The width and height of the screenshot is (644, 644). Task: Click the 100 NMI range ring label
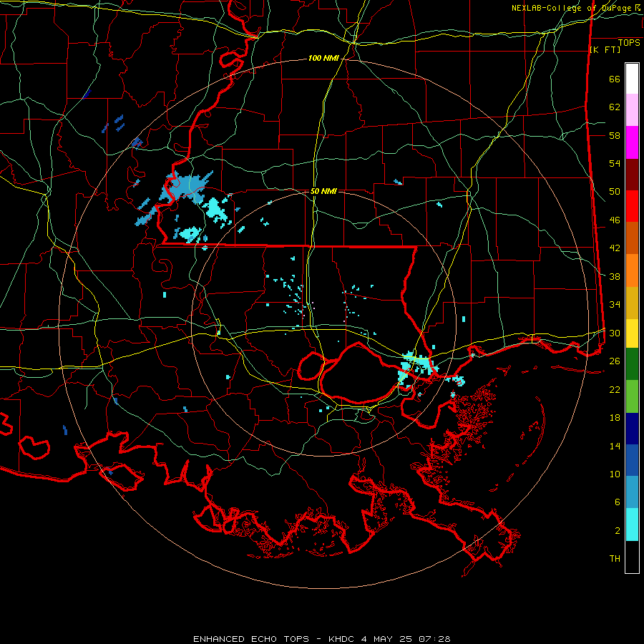click(323, 59)
